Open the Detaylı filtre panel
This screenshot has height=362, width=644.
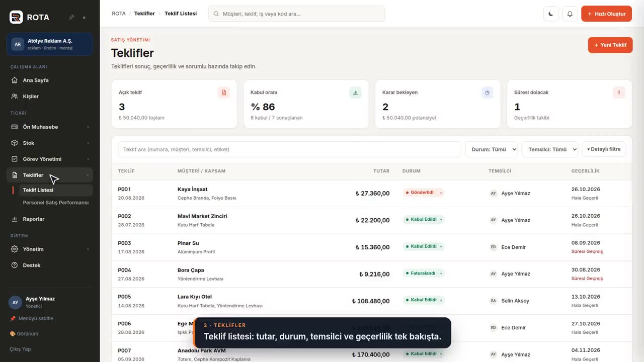[x=604, y=149]
